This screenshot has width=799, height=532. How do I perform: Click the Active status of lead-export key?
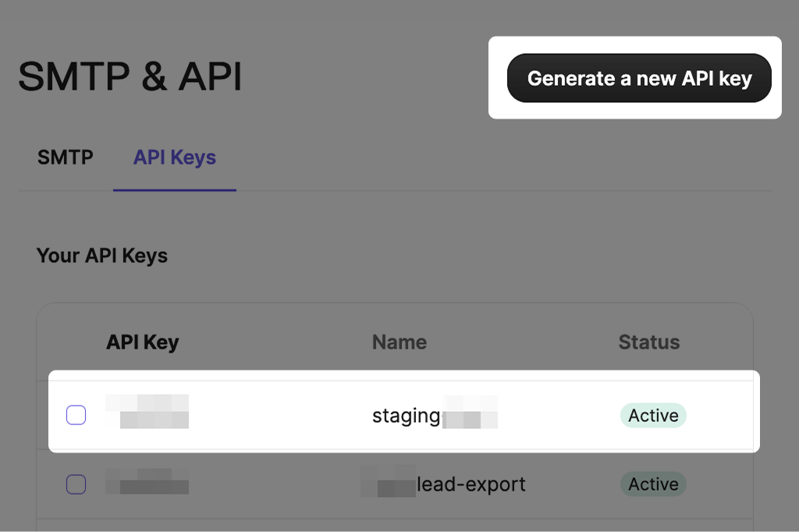[653, 484]
